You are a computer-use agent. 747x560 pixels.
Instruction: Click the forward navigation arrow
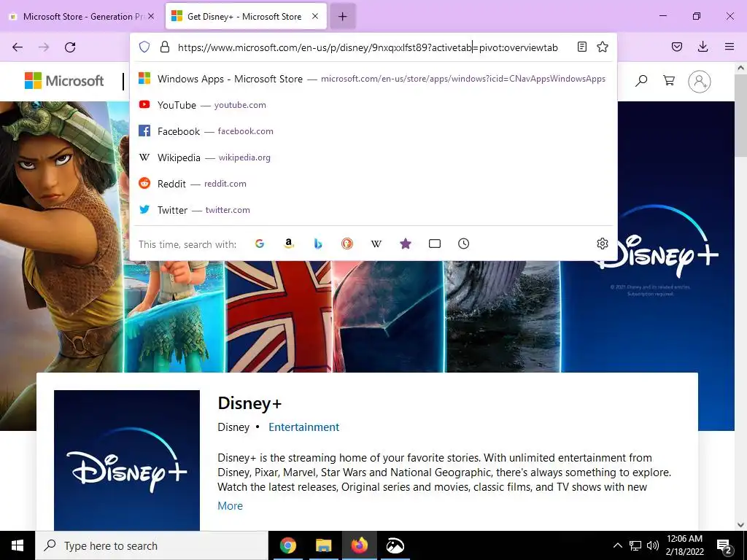[44, 47]
